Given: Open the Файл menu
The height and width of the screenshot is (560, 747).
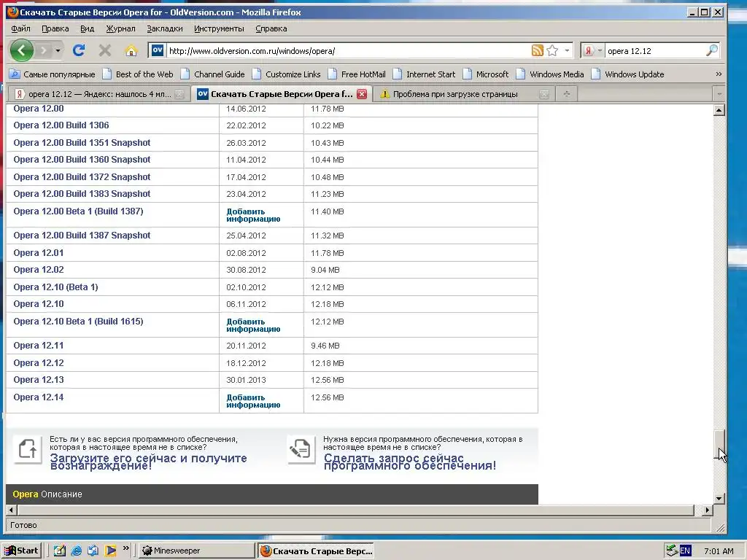Looking at the screenshot, I should tap(20, 28).
